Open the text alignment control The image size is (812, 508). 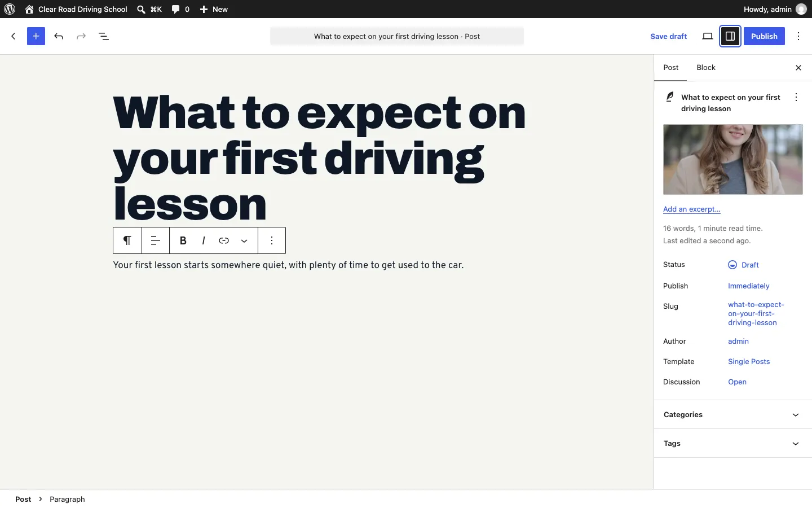point(156,240)
